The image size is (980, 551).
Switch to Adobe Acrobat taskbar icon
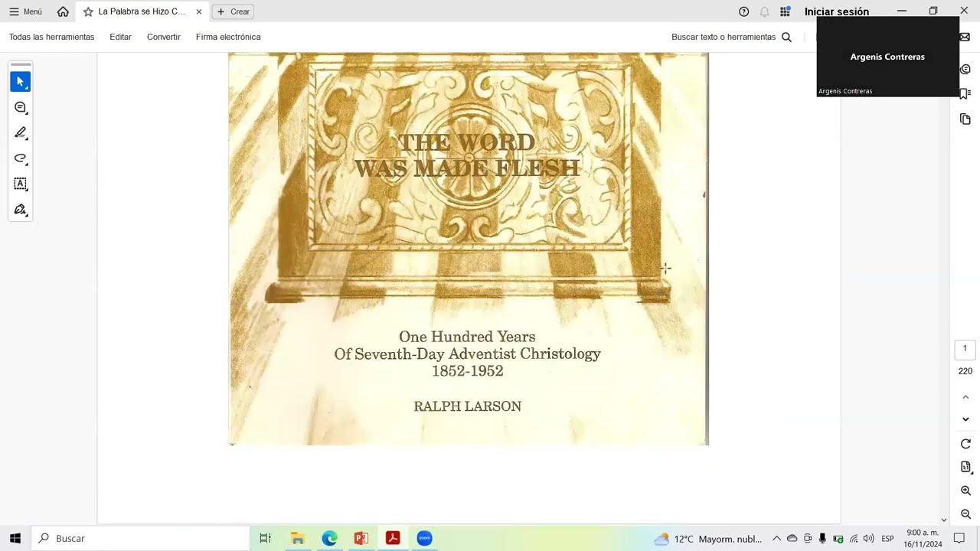(x=393, y=538)
